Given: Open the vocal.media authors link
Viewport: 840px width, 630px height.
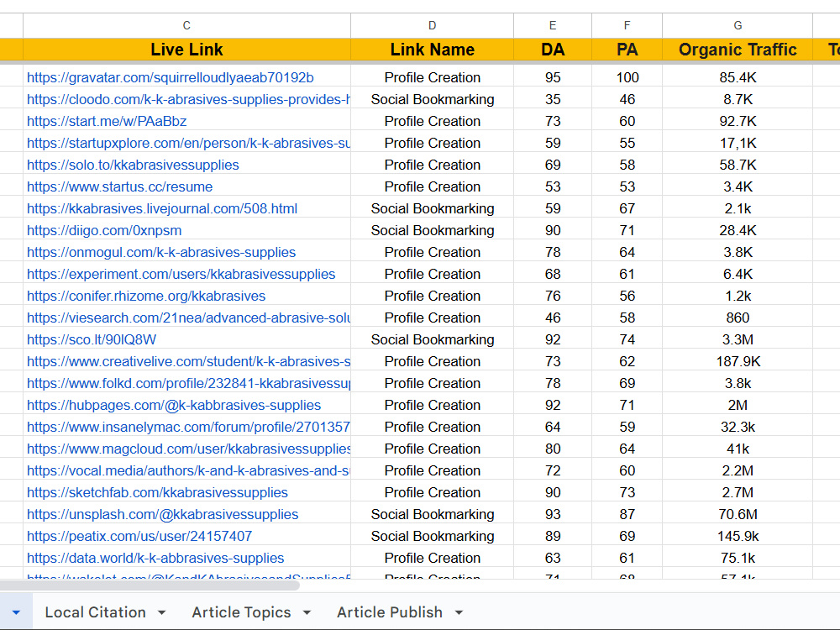Looking at the screenshot, I should pos(188,471).
